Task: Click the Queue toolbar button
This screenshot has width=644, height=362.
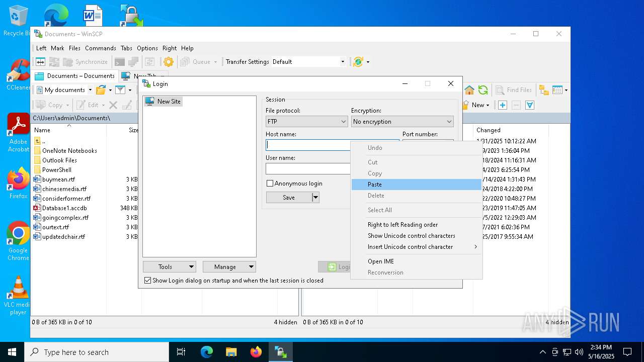Action: tap(196, 62)
